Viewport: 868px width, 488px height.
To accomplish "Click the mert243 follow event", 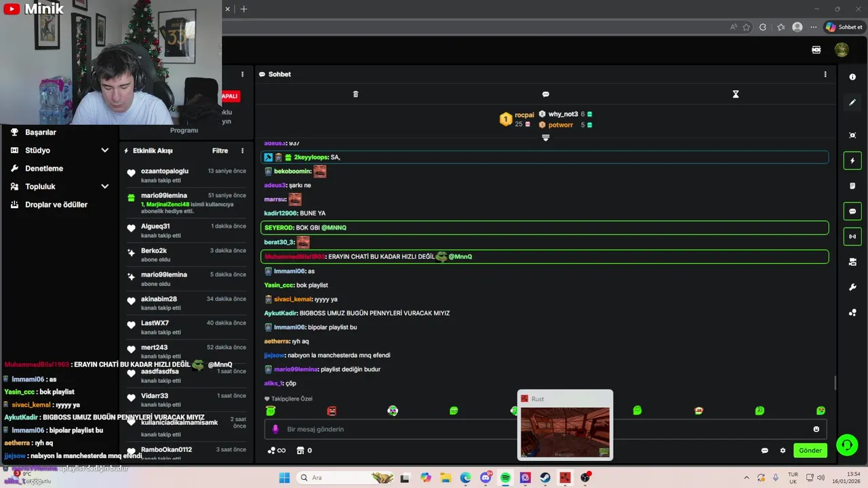I will pos(186,352).
